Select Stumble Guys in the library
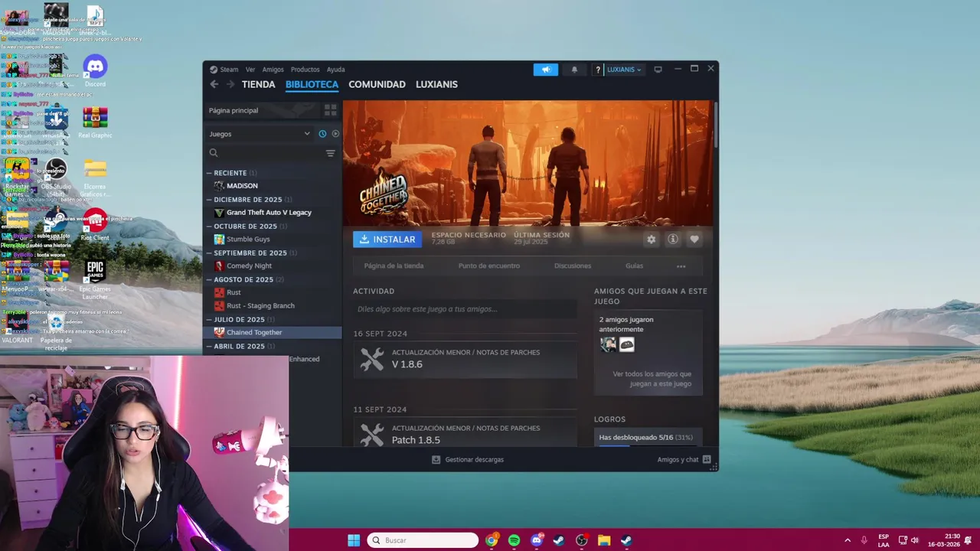Image resolution: width=980 pixels, height=551 pixels. tap(248, 240)
